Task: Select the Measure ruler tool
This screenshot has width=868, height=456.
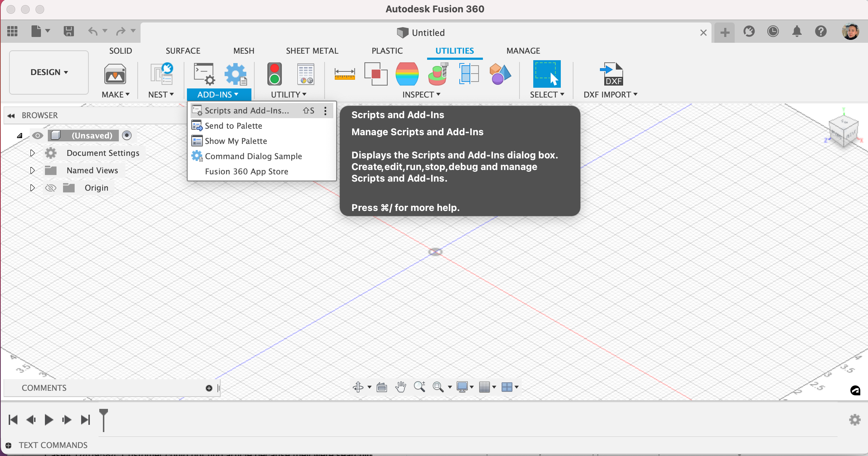Action: [345, 74]
